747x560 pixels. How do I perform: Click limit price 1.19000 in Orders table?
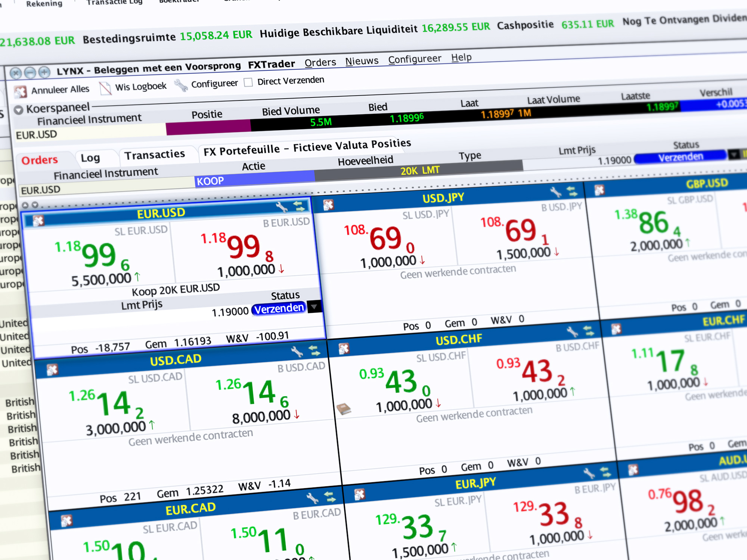[x=614, y=161]
